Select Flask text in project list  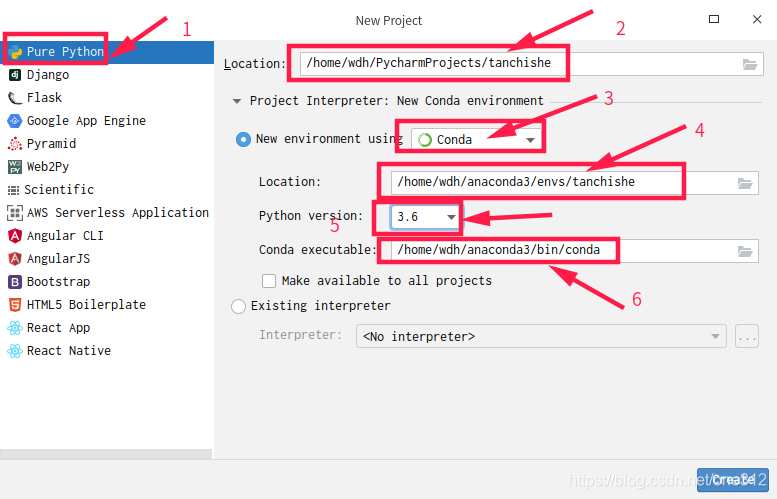coord(45,98)
